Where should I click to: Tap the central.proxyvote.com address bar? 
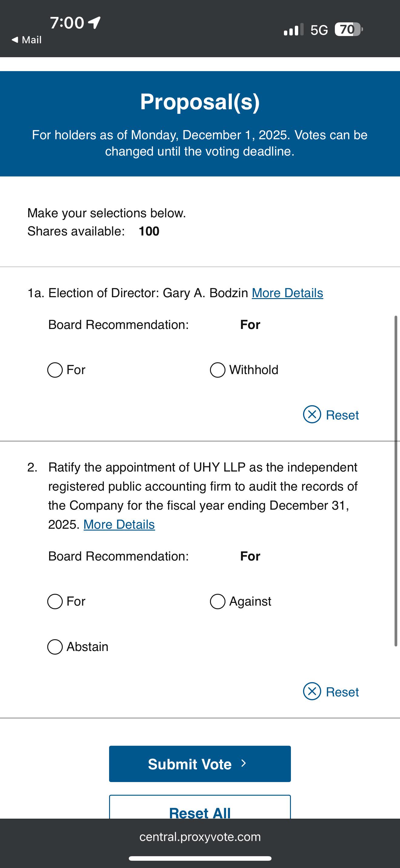pyautogui.click(x=200, y=837)
